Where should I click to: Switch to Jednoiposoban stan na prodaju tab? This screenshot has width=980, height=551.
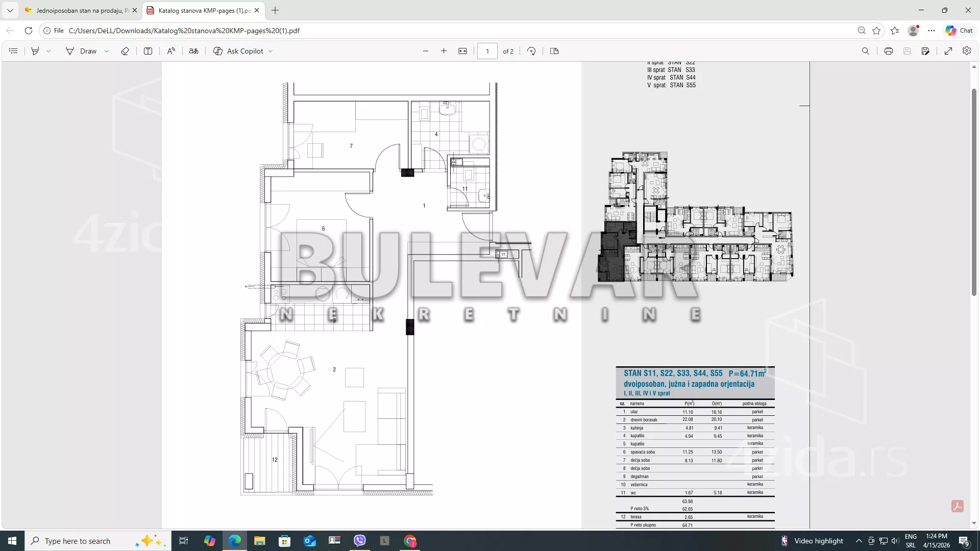pyautogui.click(x=79, y=10)
